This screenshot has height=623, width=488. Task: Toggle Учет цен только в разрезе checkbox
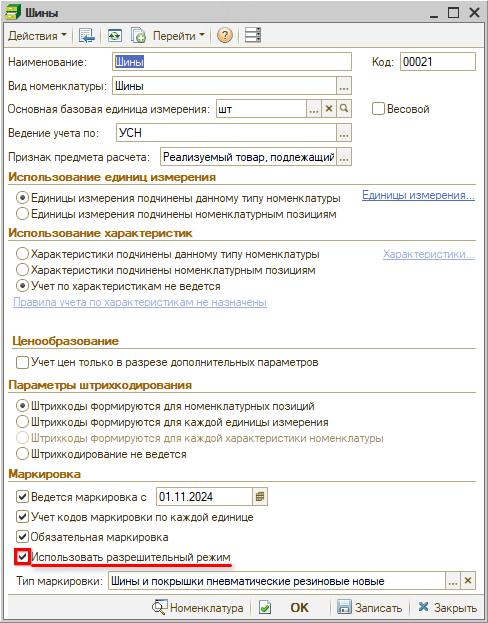pyautogui.click(x=23, y=362)
